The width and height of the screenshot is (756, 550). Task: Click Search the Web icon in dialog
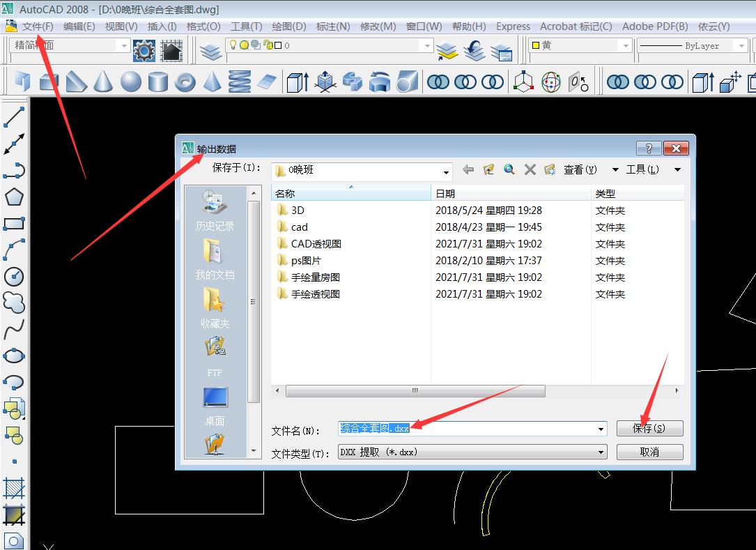click(x=509, y=169)
